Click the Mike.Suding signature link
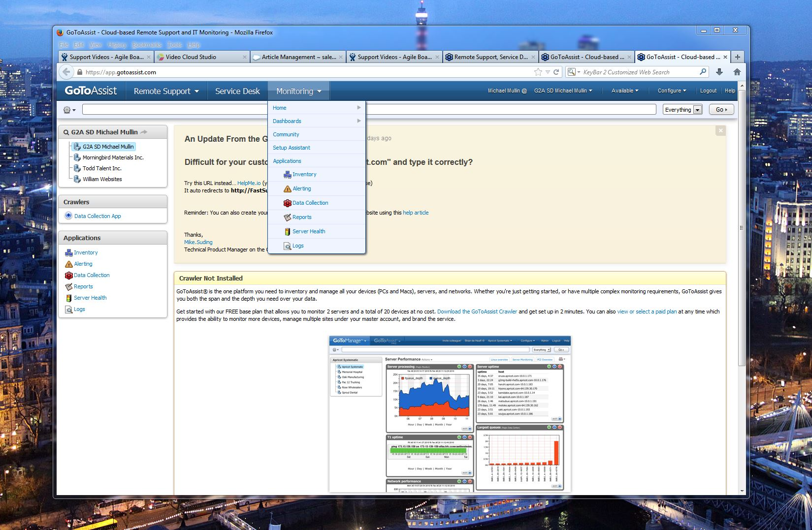Viewport: 812px width, 530px height. click(x=198, y=242)
